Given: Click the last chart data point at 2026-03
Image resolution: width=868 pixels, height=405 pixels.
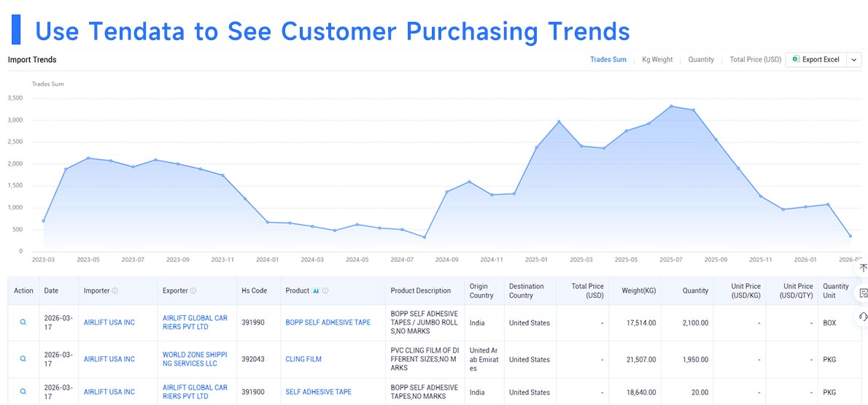Looking at the screenshot, I should click(850, 236).
